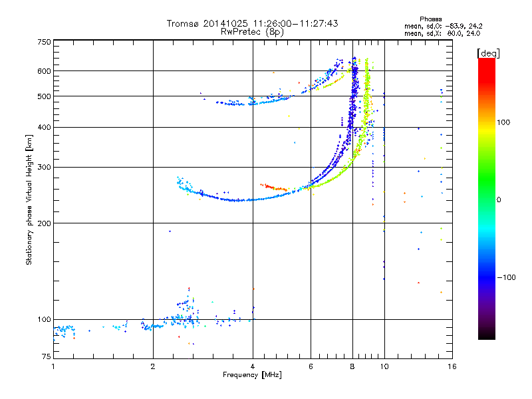Click the cyan E-layer echoes near 1.1 MHz
Screen dimensions: 532x399
pos(65,331)
